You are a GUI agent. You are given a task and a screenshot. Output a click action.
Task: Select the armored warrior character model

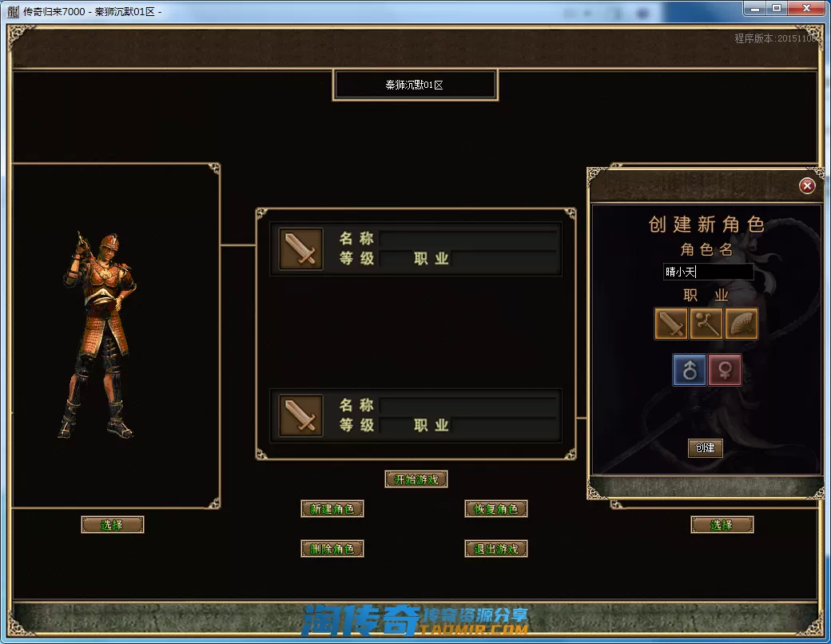[98, 335]
